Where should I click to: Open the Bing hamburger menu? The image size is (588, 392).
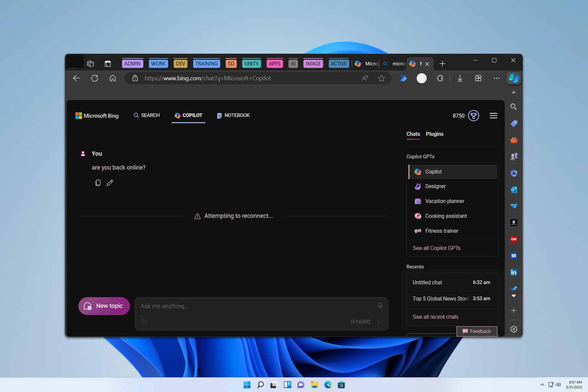493,116
